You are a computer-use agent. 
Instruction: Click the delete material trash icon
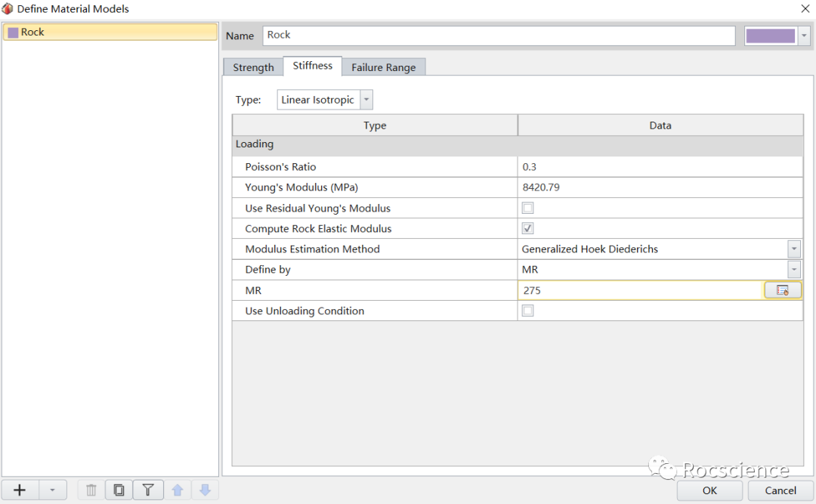pos(91,490)
